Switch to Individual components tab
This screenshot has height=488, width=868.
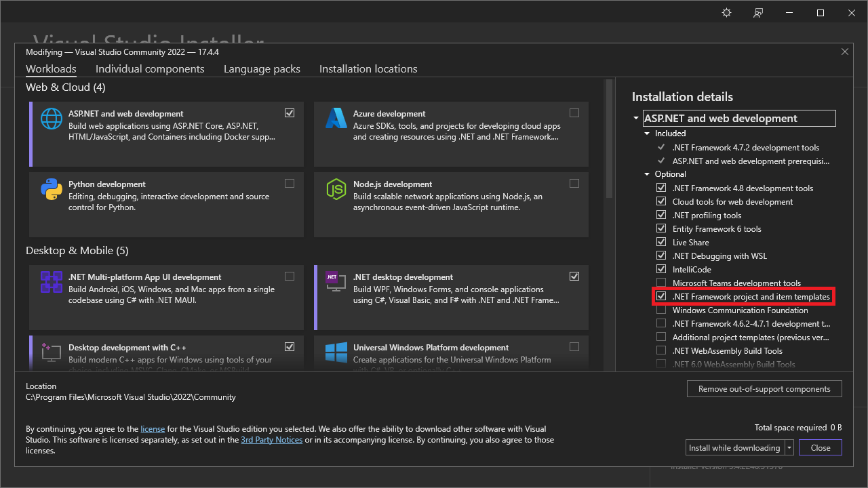[x=150, y=69]
